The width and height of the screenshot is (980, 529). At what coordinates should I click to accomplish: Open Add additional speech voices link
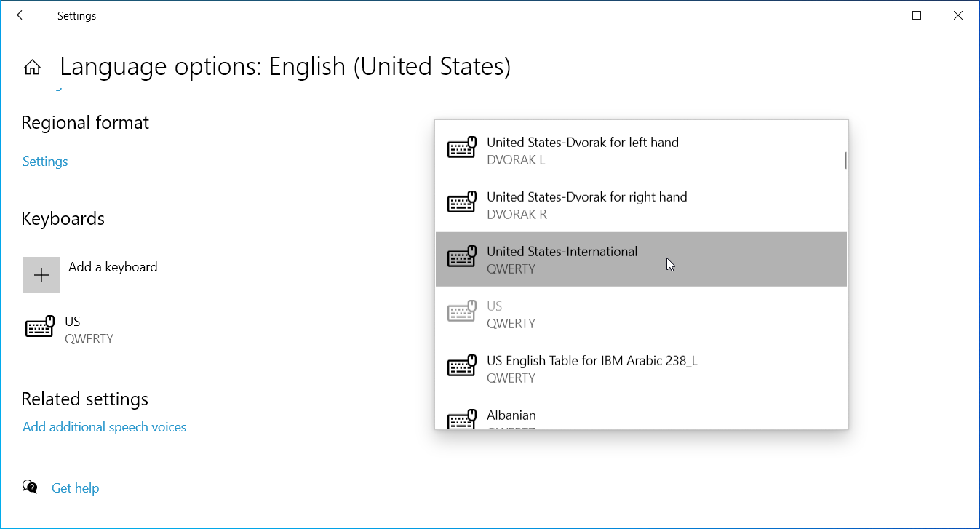tap(104, 427)
